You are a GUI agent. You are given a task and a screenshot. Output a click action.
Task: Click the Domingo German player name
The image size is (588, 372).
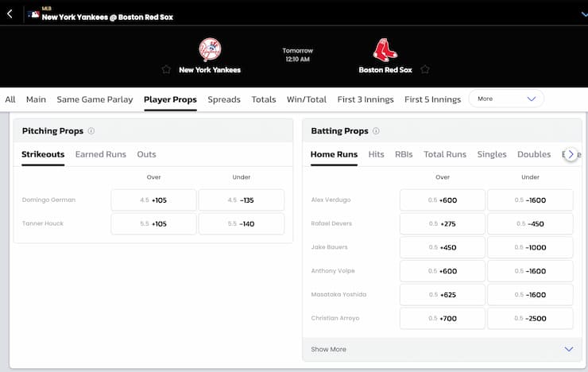tap(48, 200)
